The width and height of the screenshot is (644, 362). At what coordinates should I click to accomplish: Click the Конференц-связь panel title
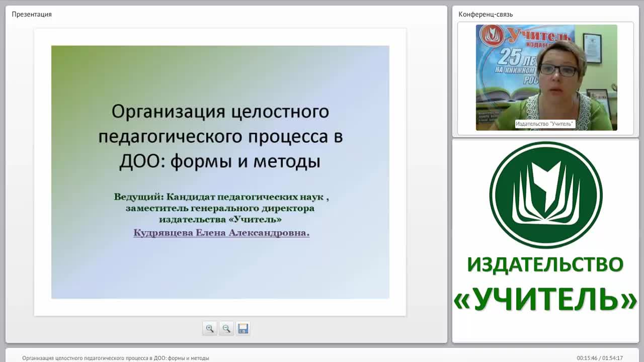486,14
